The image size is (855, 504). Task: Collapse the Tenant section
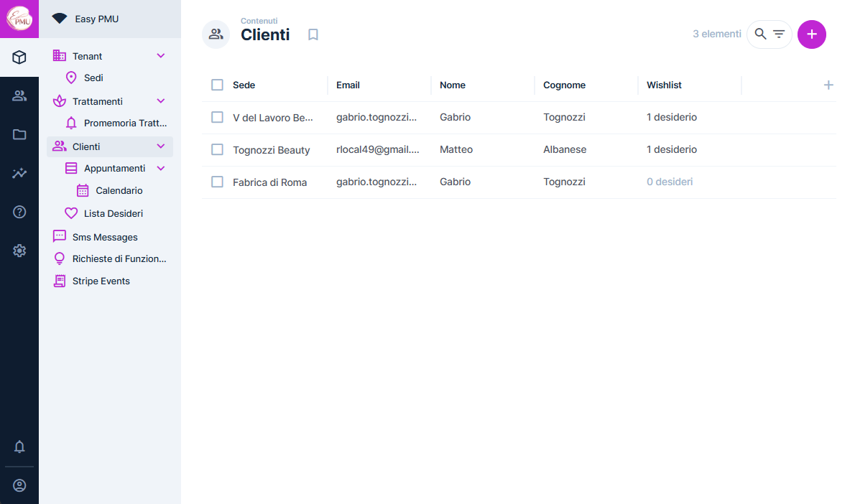161,55
